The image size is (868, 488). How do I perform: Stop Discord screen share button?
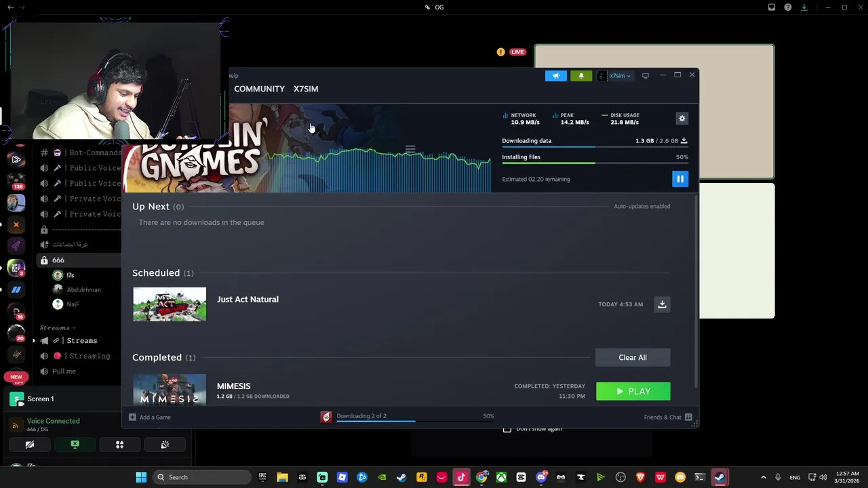click(75, 445)
